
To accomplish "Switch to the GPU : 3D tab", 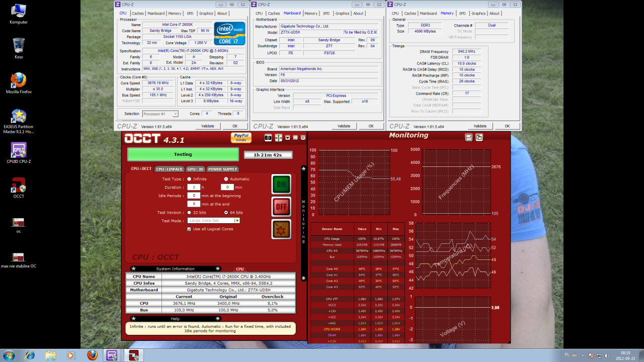I will point(196,169).
